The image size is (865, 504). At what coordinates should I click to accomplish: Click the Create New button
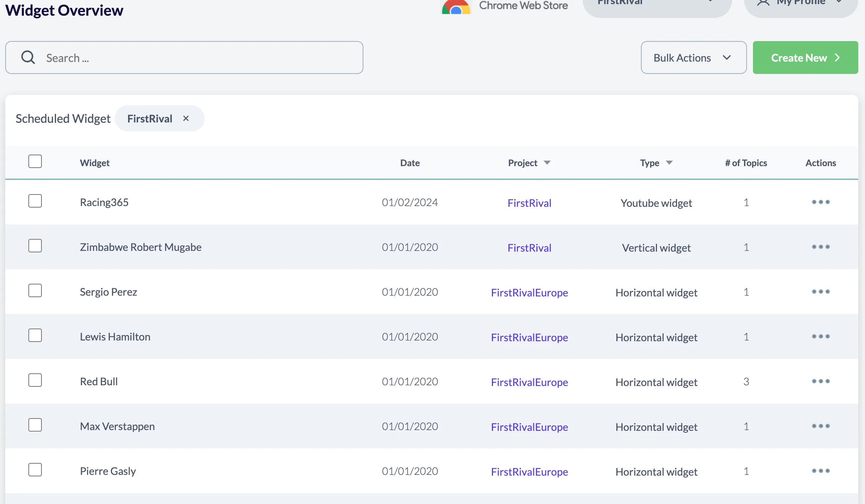pyautogui.click(x=805, y=57)
